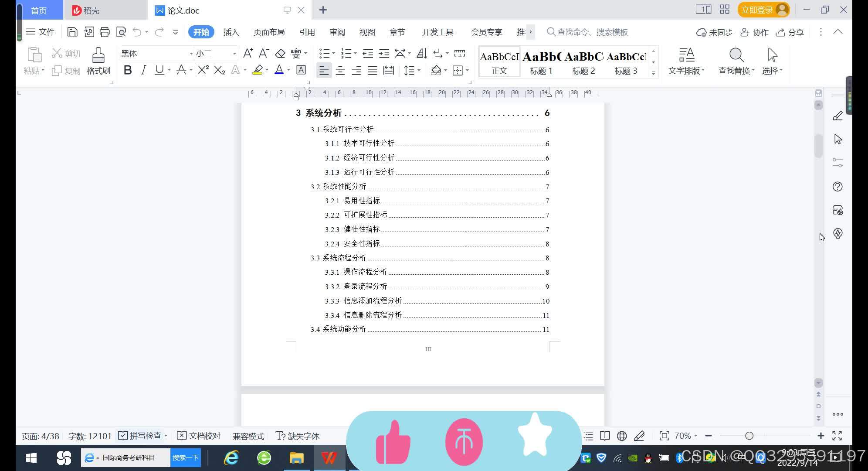Toggle Bold formatting
The width and height of the screenshot is (868, 471).
128,70
